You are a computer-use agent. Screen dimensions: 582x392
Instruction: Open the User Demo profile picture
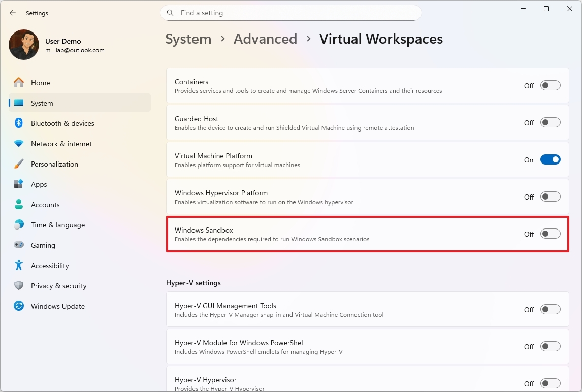(23, 45)
